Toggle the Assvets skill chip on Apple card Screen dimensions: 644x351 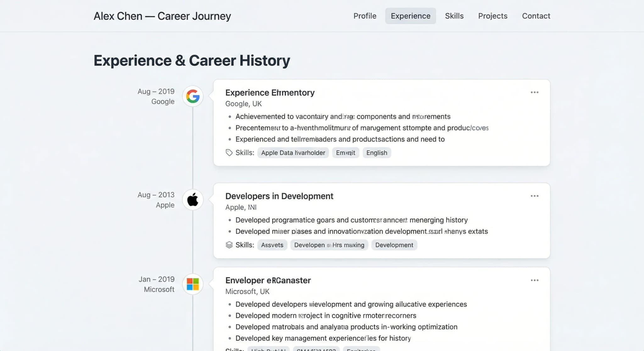coord(272,245)
